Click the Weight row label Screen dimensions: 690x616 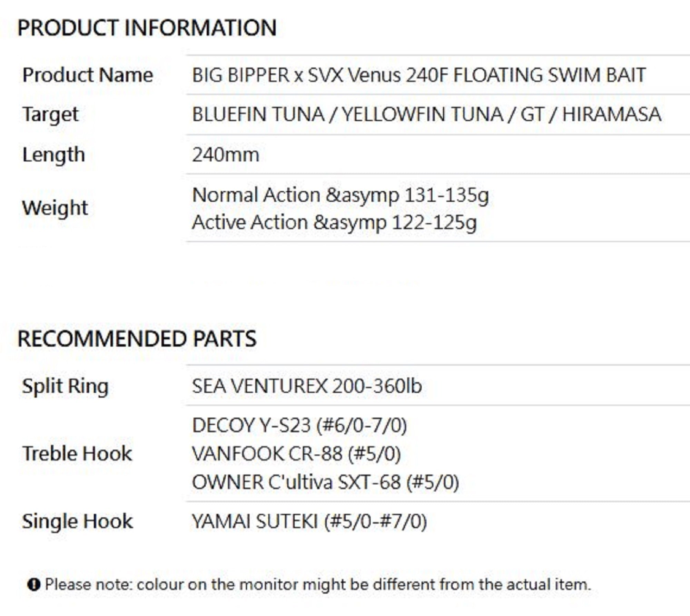coord(55,208)
